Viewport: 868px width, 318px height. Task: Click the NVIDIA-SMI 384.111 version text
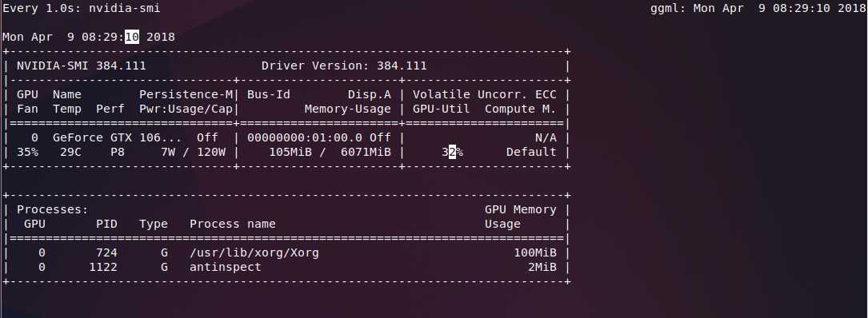(x=82, y=66)
